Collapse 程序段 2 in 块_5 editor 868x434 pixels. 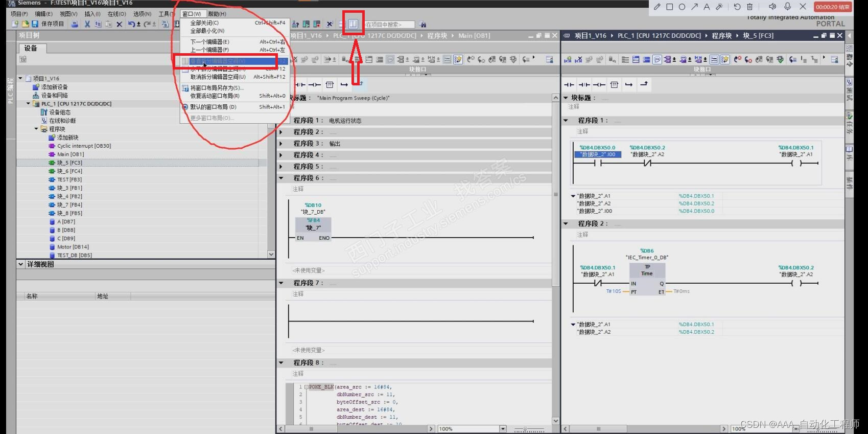pyautogui.click(x=566, y=223)
